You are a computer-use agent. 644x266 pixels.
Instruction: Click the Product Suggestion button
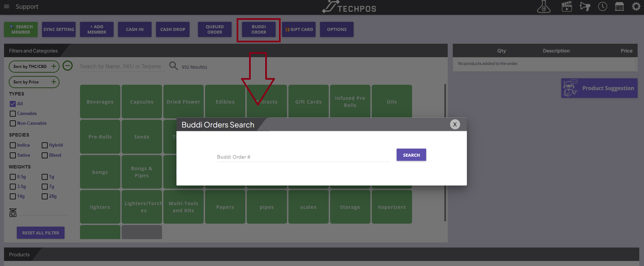tap(599, 88)
